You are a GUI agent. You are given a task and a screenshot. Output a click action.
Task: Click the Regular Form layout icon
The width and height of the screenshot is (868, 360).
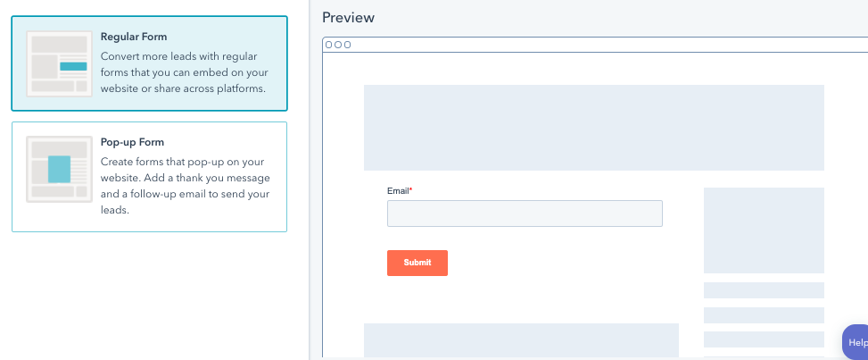pyautogui.click(x=59, y=63)
